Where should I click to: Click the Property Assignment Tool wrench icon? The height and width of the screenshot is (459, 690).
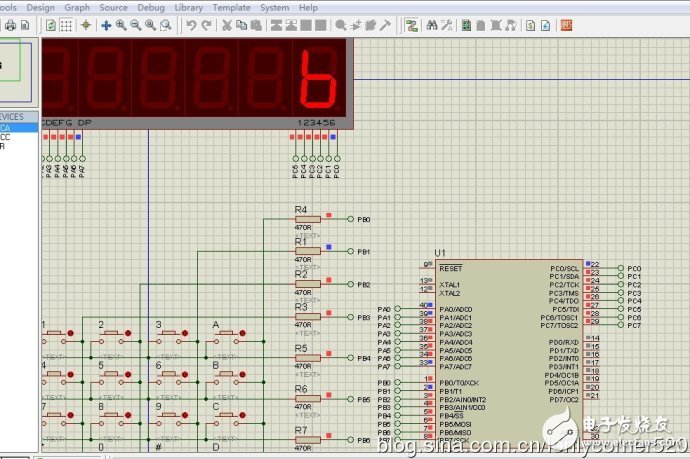point(447,26)
